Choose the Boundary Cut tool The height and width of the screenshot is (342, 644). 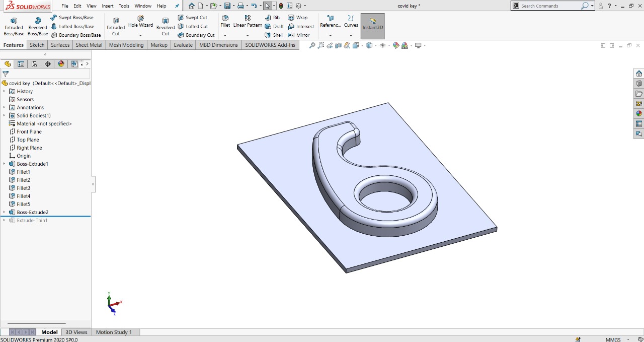(196, 35)
